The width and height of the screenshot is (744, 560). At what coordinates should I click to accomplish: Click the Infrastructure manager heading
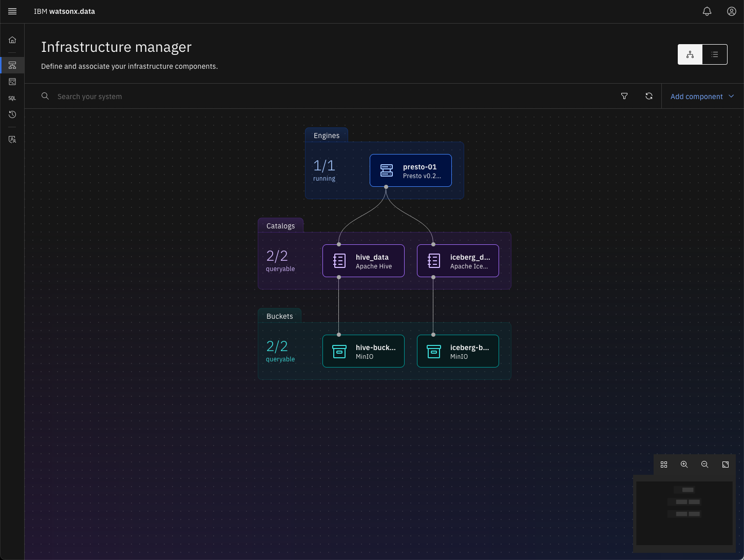[x=116, y=47]
